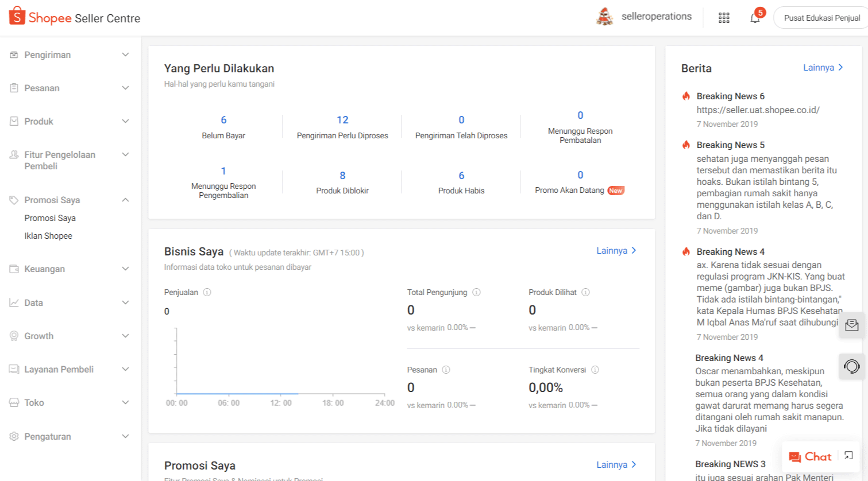
Task: Click the Pengiriman Perlu Diproses count 12
Action: (342, 120)
